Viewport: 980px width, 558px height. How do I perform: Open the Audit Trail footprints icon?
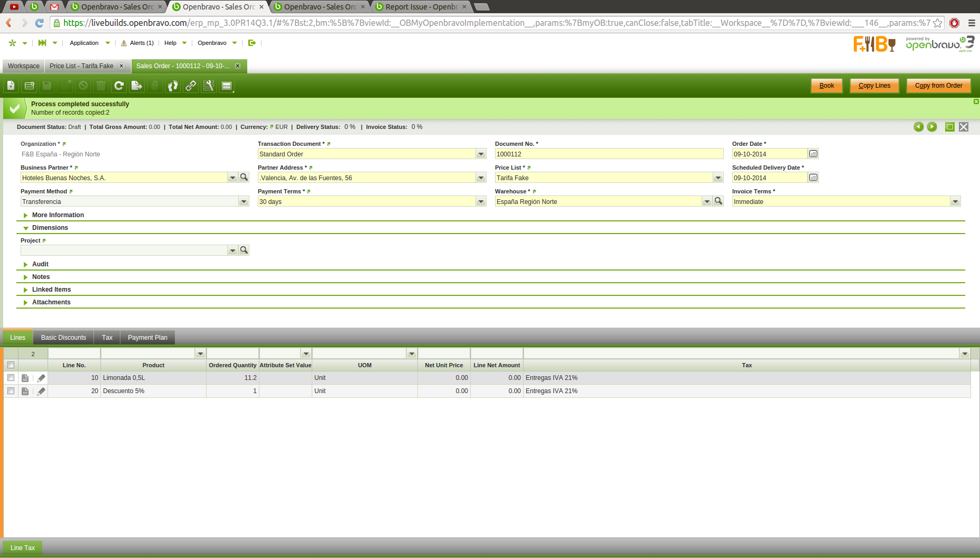(x=173, y=86)
